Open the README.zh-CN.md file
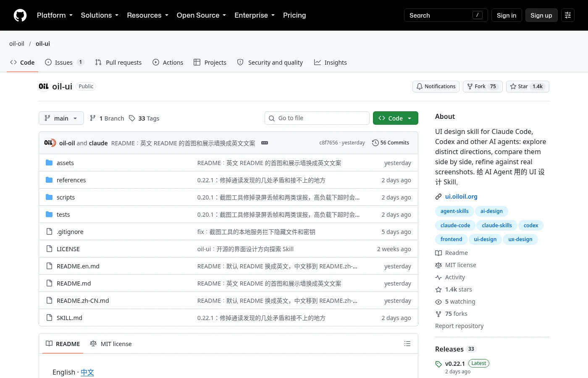The height and width of the screenshot is (378, 588). (x=83, y=300)
